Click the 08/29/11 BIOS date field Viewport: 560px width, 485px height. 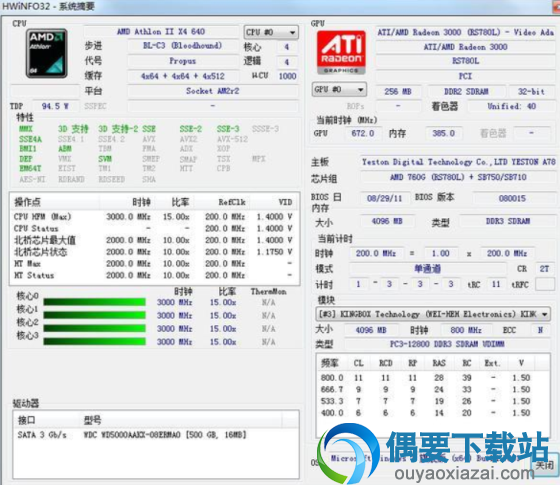point(385,198)
